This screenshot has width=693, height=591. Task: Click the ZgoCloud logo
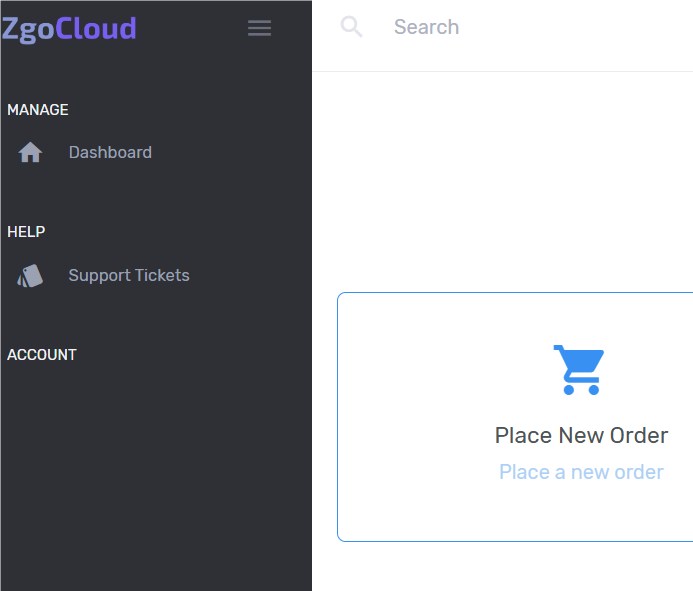tap(69, 28)
